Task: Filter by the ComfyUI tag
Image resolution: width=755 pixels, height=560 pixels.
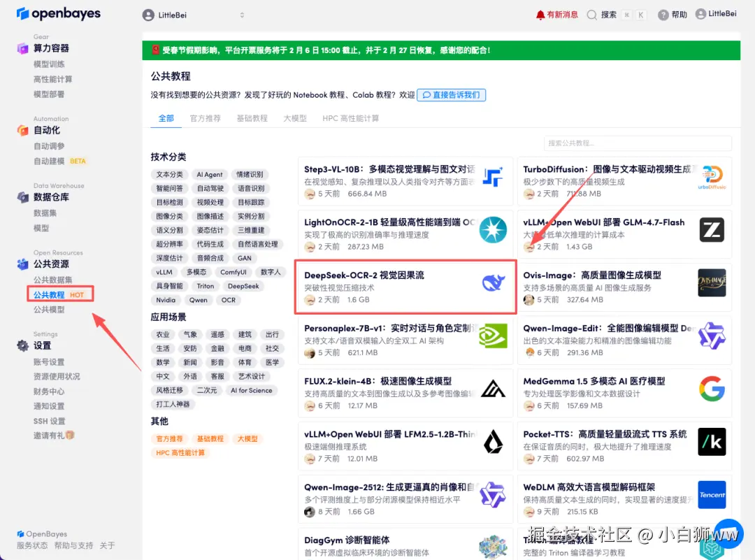Action: (233, 272)
